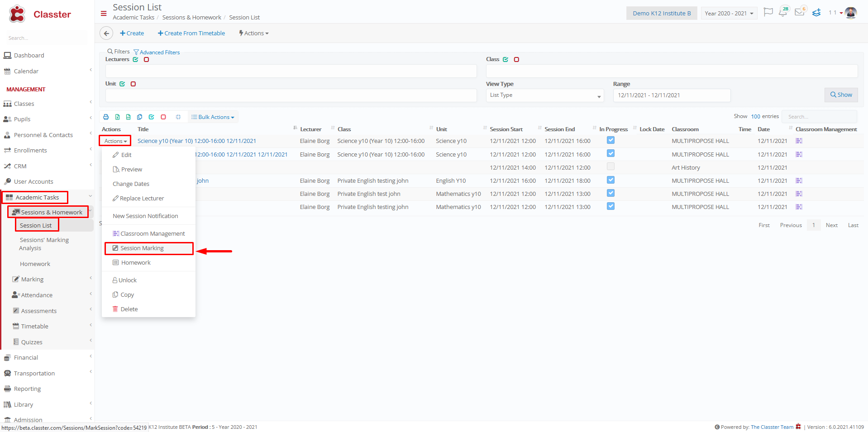Click Classter logo
Screen dimensions: 868x432
click(x=40, y=14)
